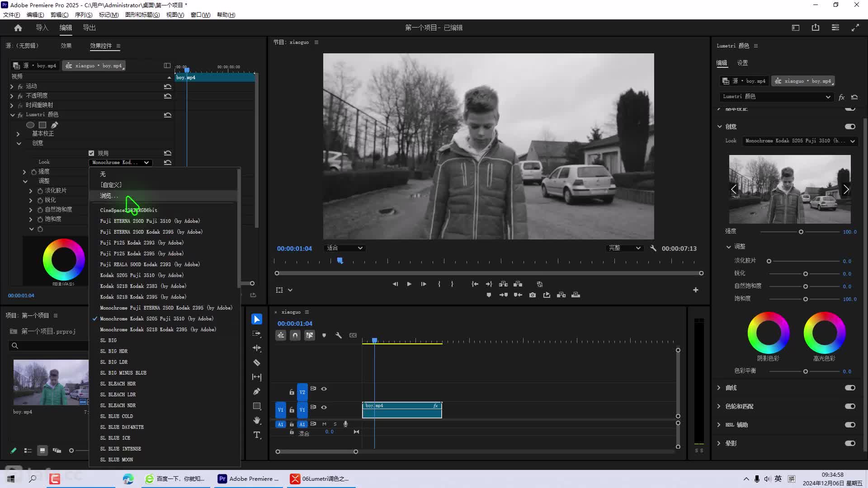This screenshot has height=488, width=868.
Task: Click the ellipse mask icon under Lumetri
Action: point(30,125)
